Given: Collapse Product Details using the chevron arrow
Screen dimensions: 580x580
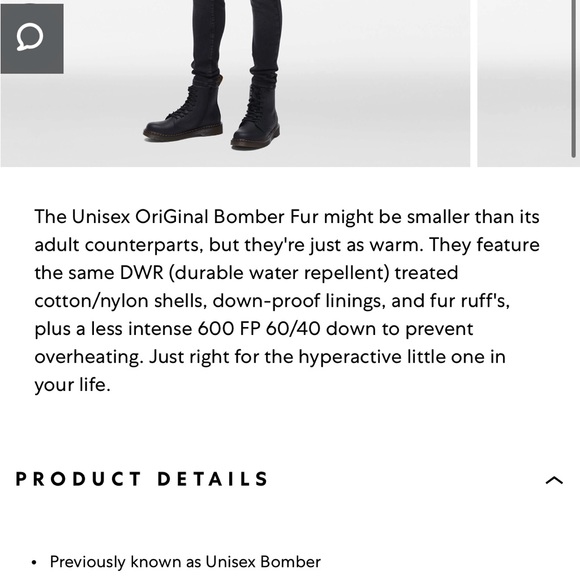Looking at the screenshot, I should 554,480.
